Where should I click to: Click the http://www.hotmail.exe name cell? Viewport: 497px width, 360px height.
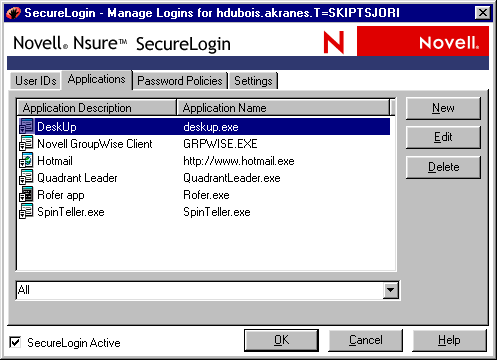pyautogui.click(x=239, y=161)
